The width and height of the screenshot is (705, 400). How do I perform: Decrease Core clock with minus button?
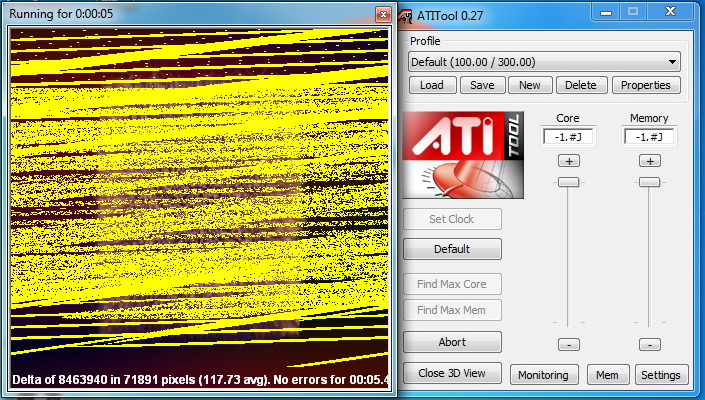(x=569, y=345)
